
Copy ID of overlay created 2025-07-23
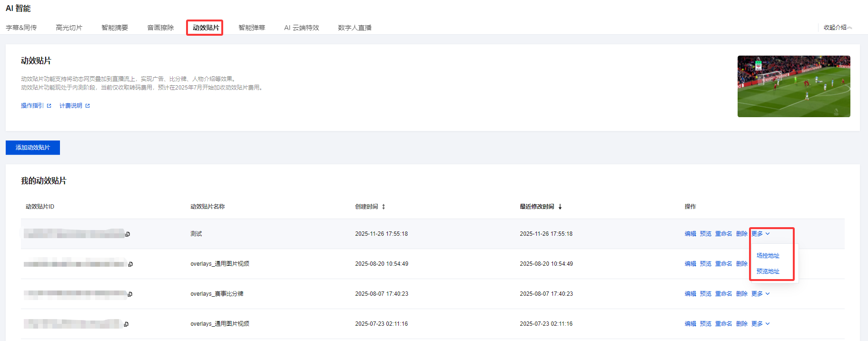coord(126,324)
